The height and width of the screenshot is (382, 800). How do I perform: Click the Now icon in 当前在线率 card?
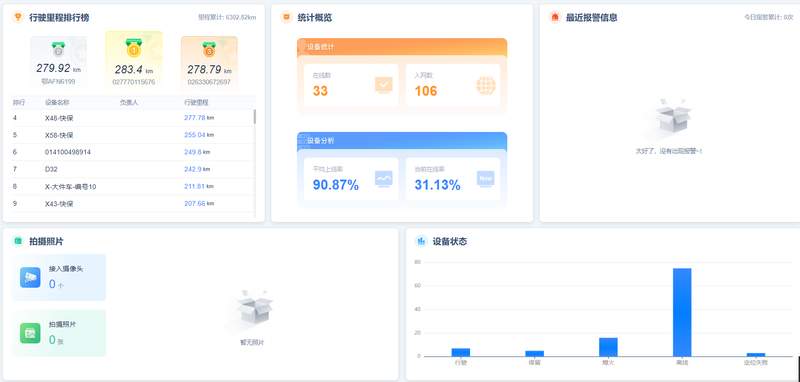[x=485, y=179]
